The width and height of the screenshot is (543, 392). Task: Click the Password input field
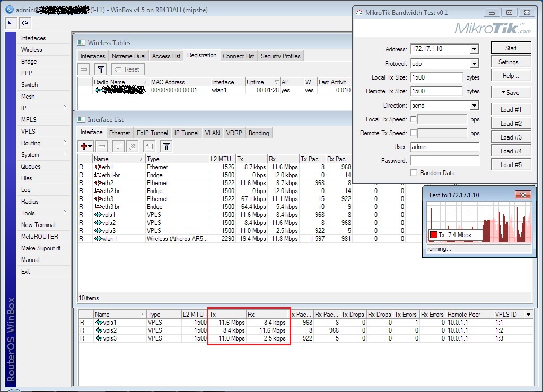click(x=444, y=161)
